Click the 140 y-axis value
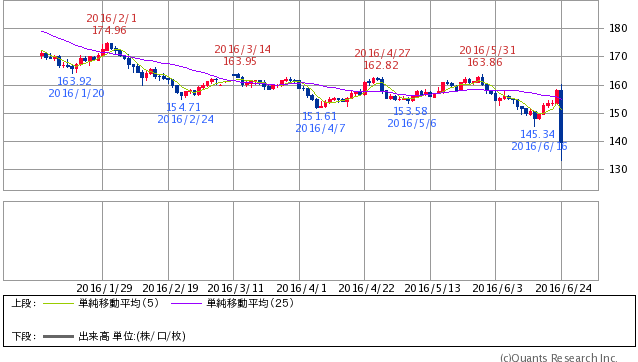This screenshot has height=362, width=638. [x=618, y=142]
